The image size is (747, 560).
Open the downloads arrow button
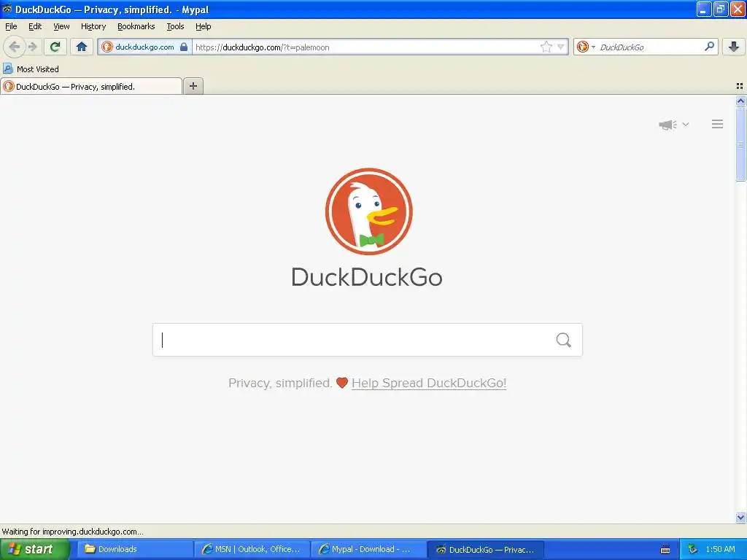(x=734, y=47)
